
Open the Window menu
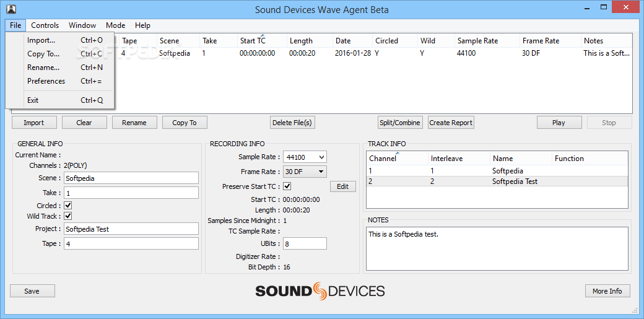pos(82,25)
